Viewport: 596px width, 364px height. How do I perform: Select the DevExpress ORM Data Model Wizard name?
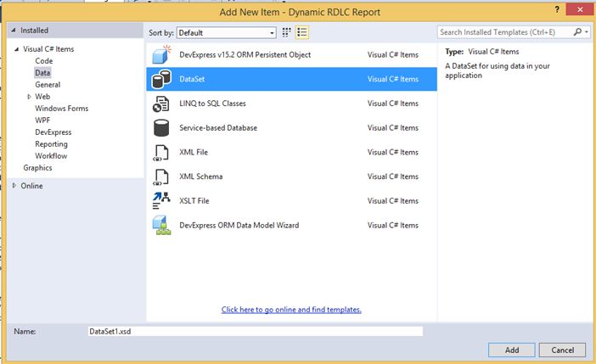pyautogui.click(x=239, y=225)
